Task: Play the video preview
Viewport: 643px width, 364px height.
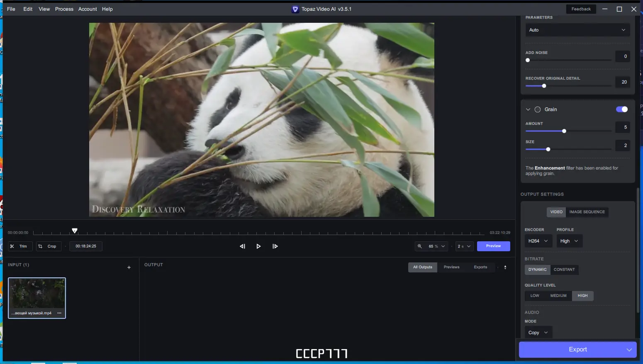Action: point(258,246)
